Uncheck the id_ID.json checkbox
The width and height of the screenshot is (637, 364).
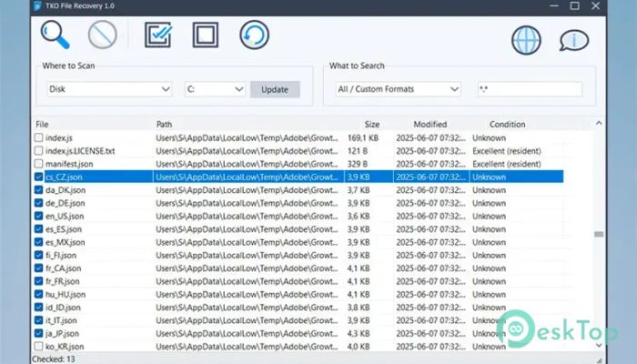(x=38, y=308)
